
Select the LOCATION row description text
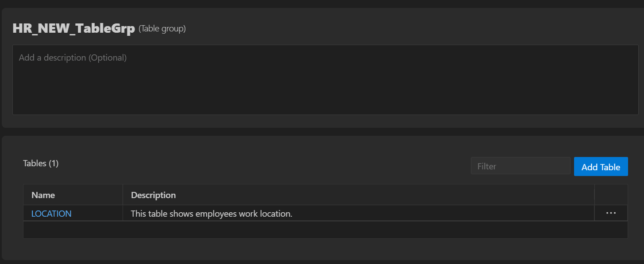click(x=212, y=214)
